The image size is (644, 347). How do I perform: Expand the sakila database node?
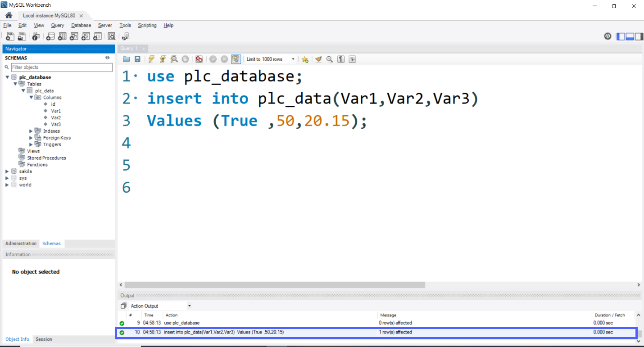[6, 171]
